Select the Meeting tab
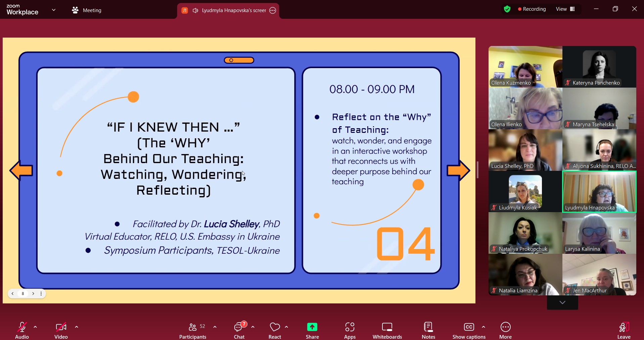 coord(87,10)
